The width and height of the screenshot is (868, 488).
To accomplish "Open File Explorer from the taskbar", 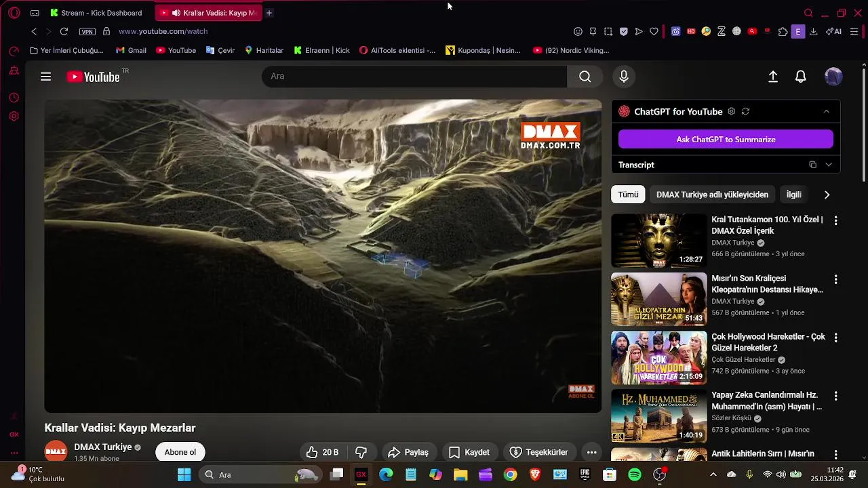I will [460, 474].
